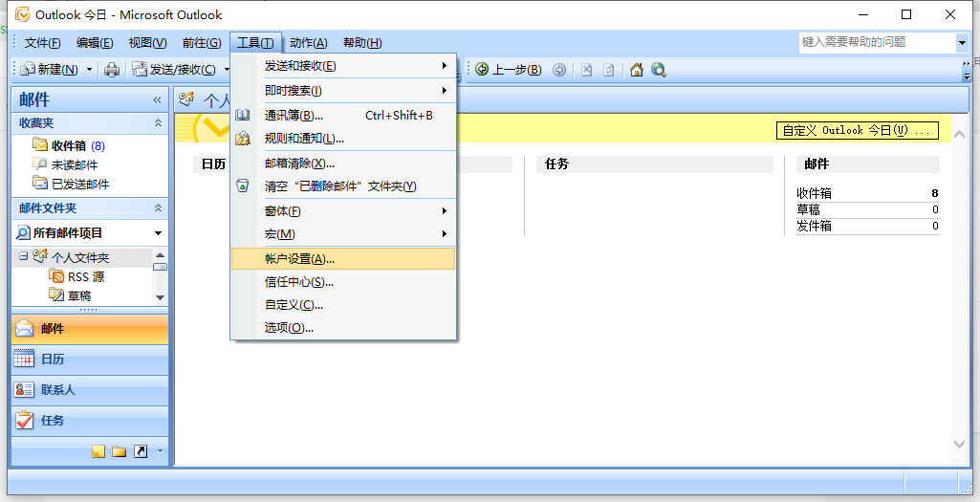980x502 pixels.
Task: Click the web search globe icon
Action: 658,70
